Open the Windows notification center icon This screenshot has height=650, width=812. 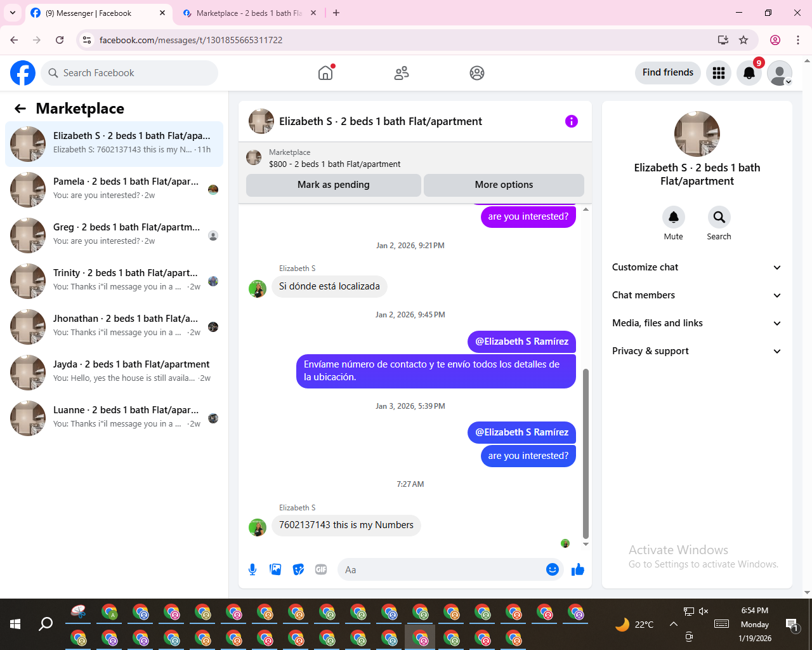point(792,625)
